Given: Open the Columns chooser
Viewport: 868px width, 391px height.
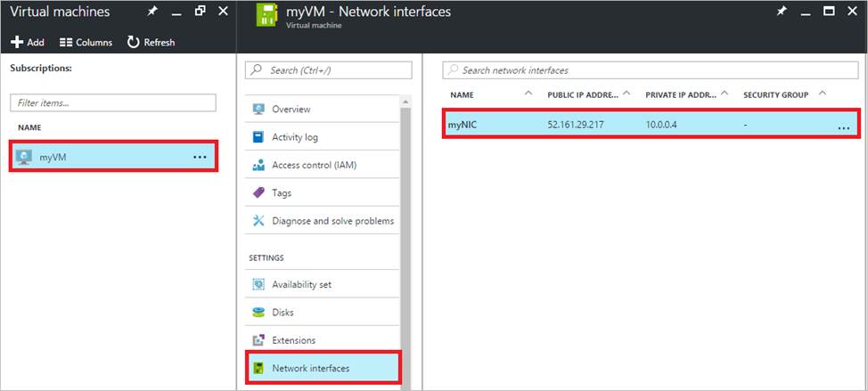Looking at the screenshot, I should (86, 42).
